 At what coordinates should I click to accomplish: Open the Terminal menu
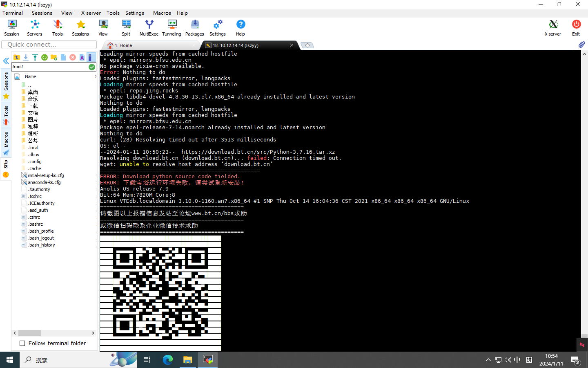13,13
